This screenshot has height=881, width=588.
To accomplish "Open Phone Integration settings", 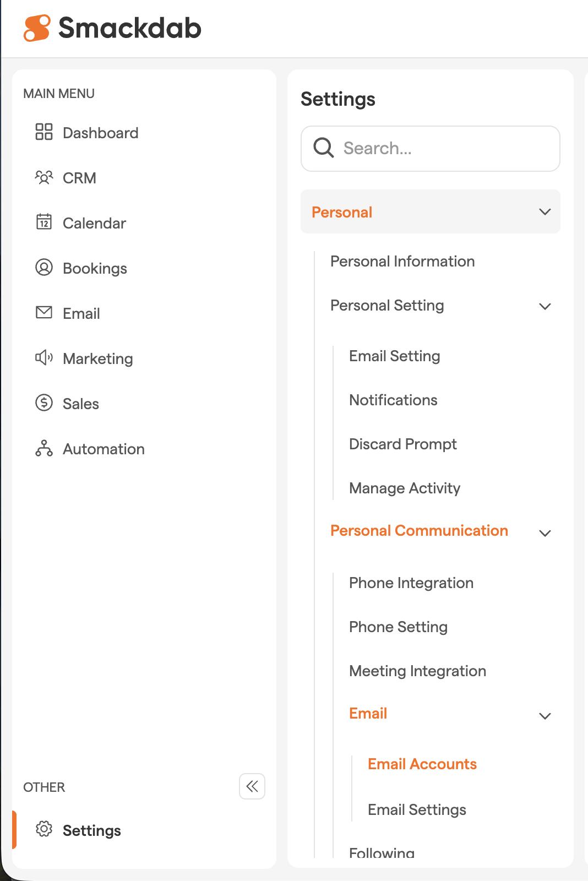I will tap(411, 583).
